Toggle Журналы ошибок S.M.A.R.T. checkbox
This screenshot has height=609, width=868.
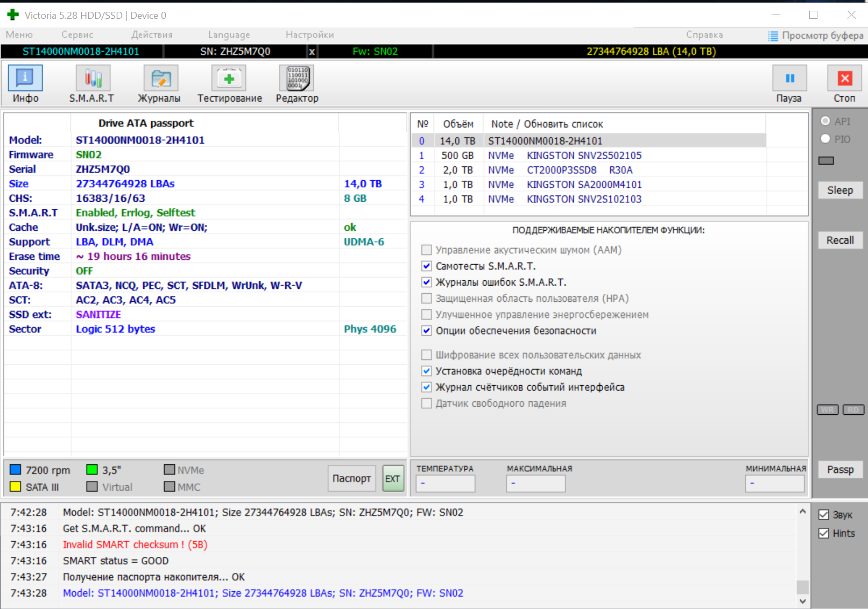[x=427, y=282]
